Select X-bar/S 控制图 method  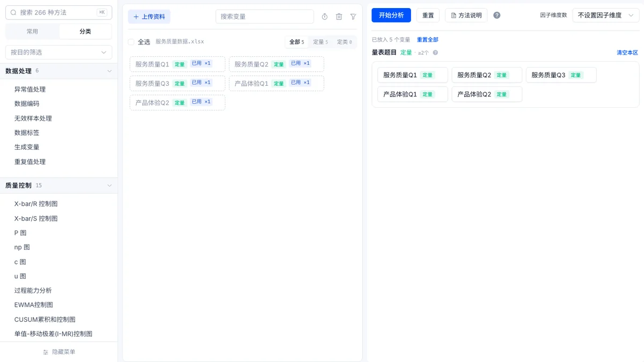click(36, 219)
